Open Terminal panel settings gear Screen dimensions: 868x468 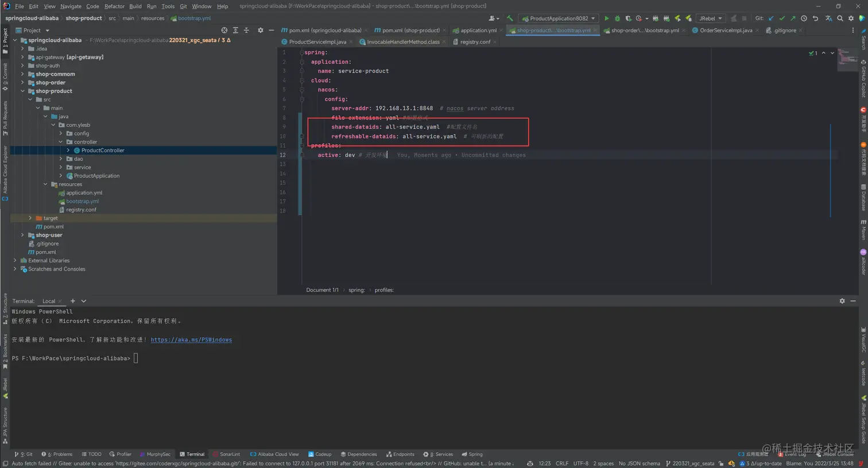click(x=842, y=301)
